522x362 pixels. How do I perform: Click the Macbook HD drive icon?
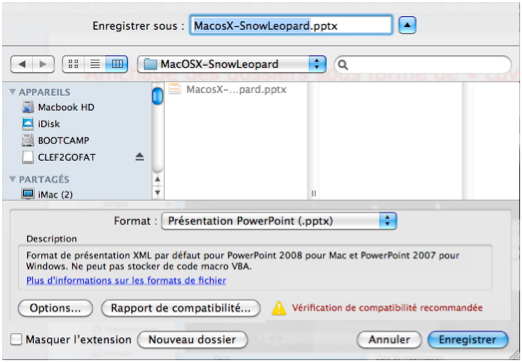[x=28, y=107]
